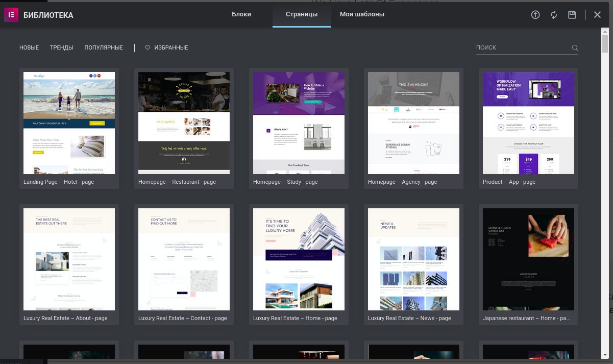613x364 pixels.
Task: Open Luxury Real Estate – Contact thumbnail
Action: pos(184,259)
